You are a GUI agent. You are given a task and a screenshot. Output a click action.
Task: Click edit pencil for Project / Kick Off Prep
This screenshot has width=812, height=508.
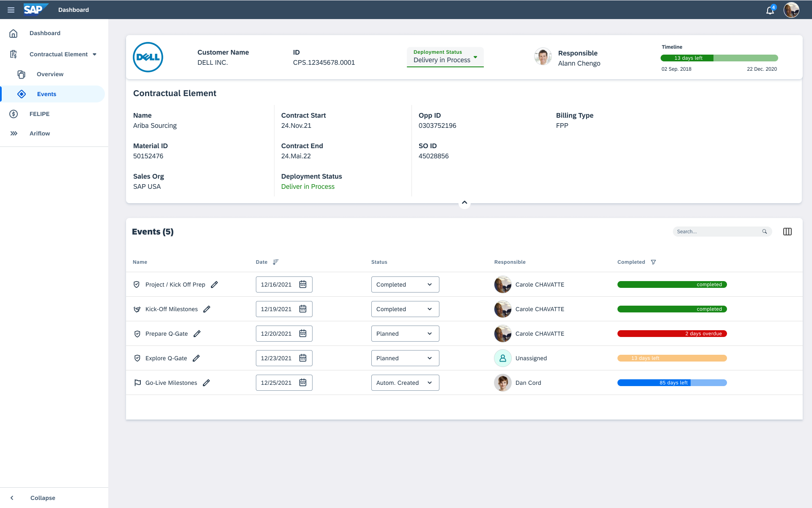[214, 284]
